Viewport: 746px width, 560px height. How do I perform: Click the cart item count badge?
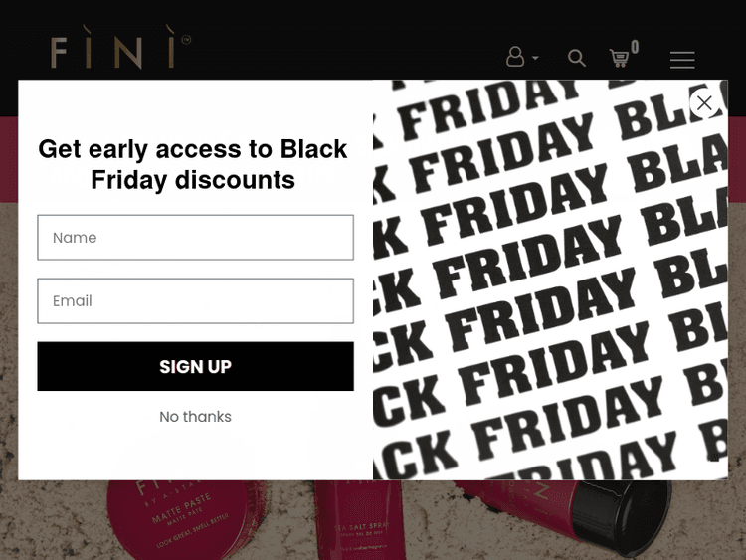click(635, 47)
